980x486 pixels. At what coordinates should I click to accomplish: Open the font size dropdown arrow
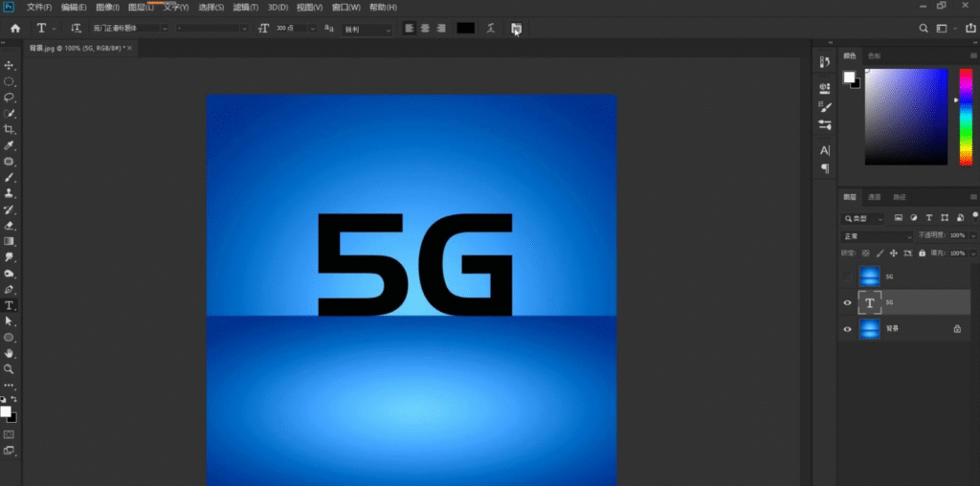(313, 28)
